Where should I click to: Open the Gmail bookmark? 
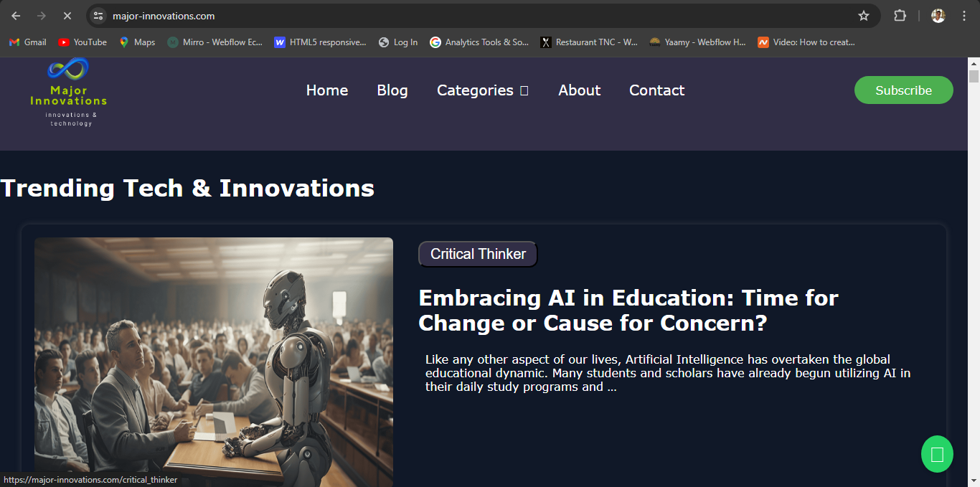27,42
